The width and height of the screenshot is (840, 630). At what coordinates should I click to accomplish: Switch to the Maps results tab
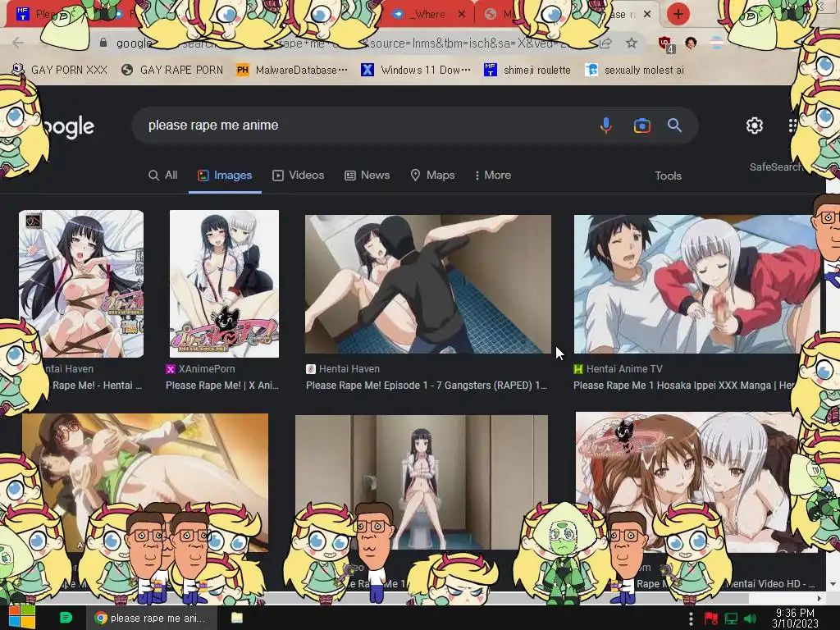pos(432,176)
